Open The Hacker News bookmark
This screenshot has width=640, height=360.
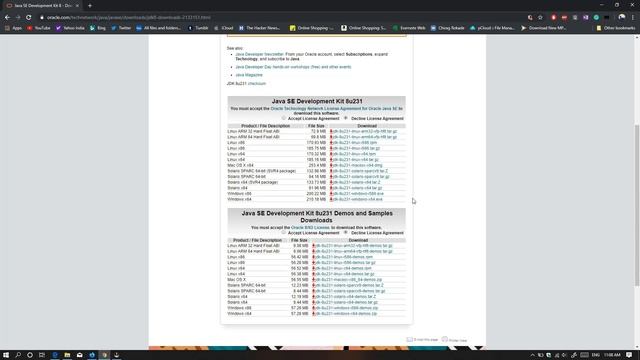260,28
